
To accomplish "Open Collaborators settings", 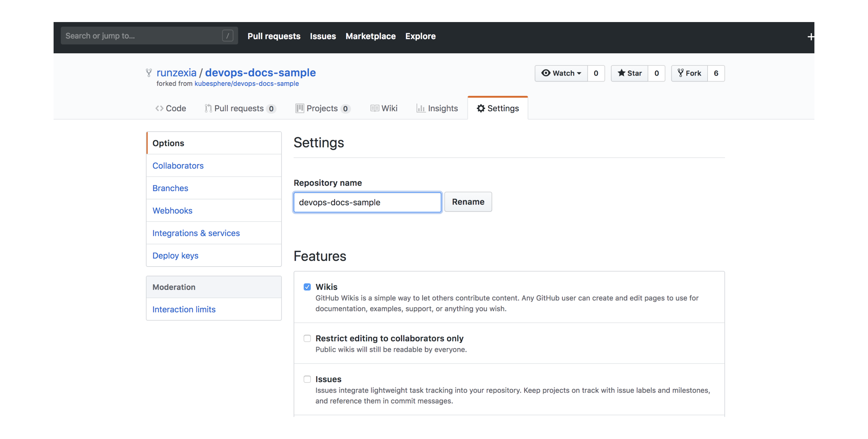I will click(214, 166).
